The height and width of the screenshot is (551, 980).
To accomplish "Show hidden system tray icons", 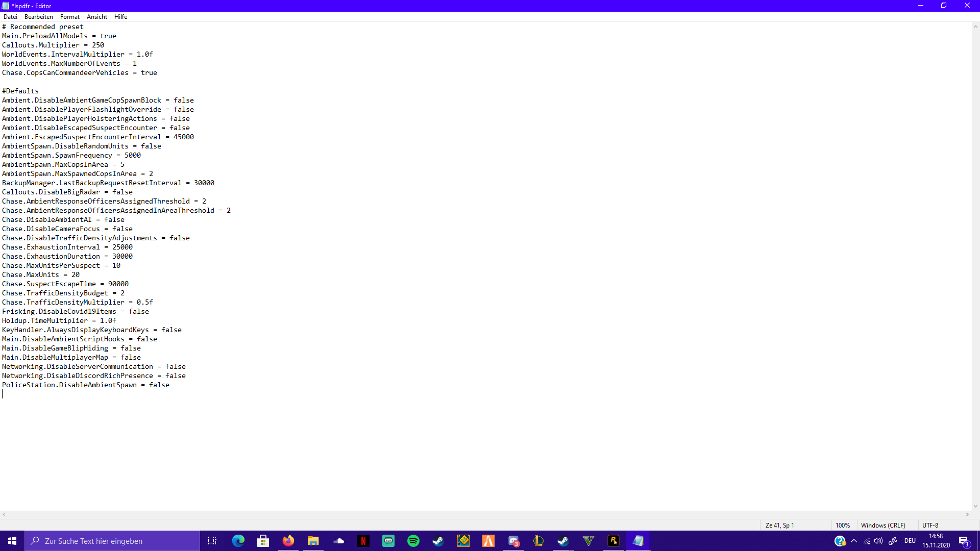I will pyautogui.click(x=854, y=541).
